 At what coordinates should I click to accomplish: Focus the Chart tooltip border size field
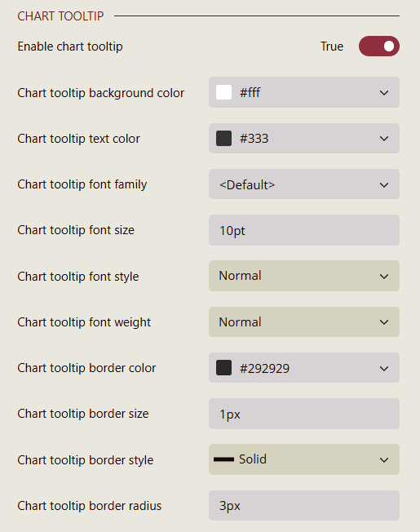304,414
